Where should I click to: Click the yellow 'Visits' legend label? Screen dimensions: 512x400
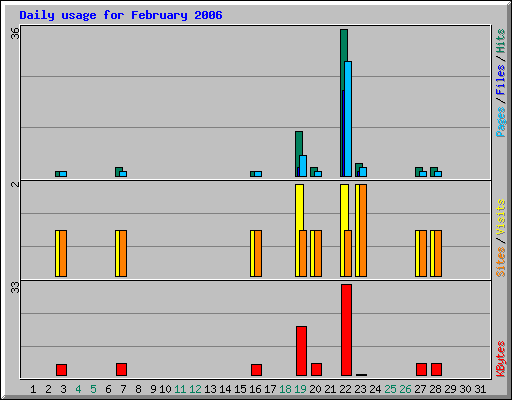501,217
